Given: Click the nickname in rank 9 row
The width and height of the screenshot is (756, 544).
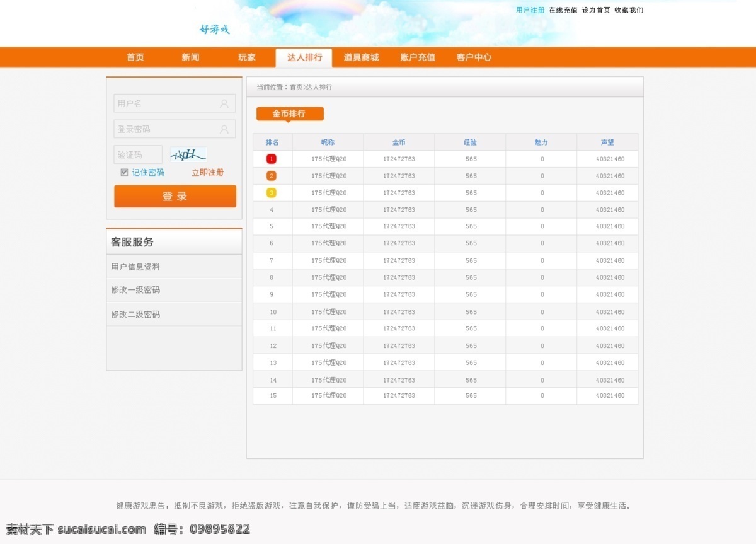Looking at the screenshot, I should pyautogui.click(x=329, y=294).
